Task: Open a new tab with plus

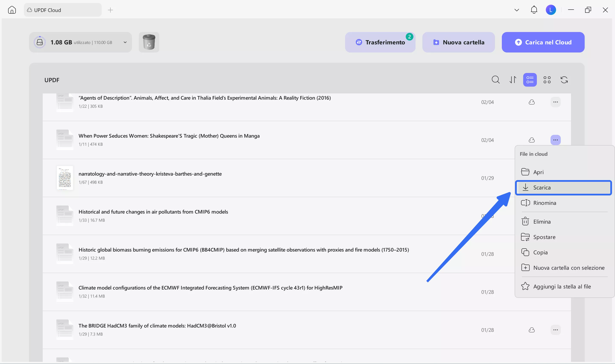Action: pos(110,10)
